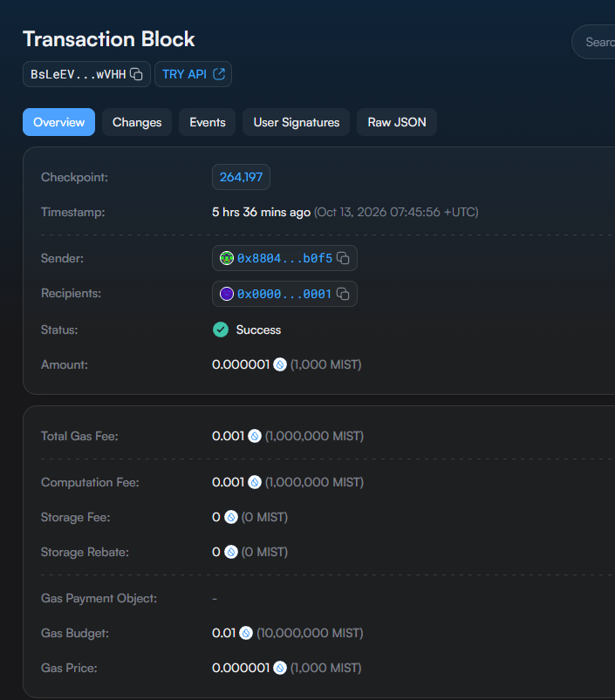This screenshot has height=700, width=615.
Task: Open the Events tab
Action: [x=208, y=122]
